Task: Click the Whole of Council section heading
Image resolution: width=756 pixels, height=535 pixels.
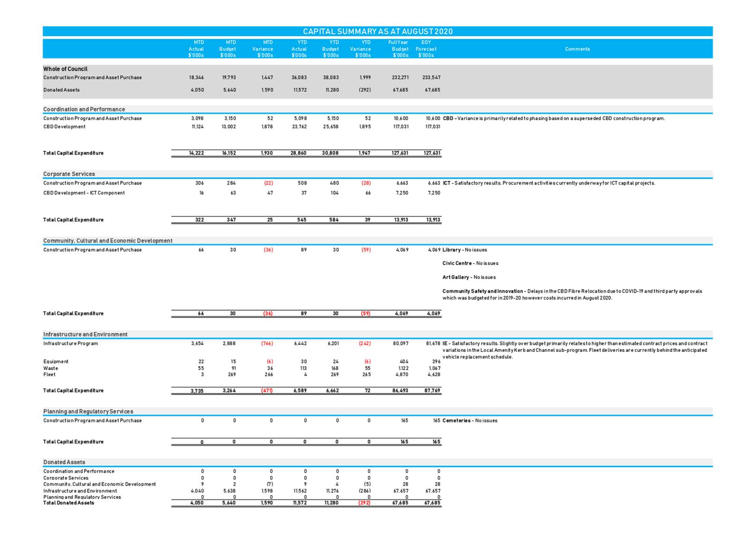Action: [x=65, y=69]
